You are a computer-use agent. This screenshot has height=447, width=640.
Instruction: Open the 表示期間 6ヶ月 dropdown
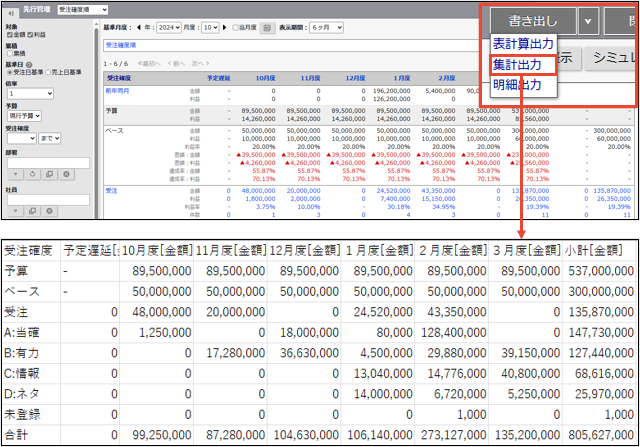coord(326,28)
